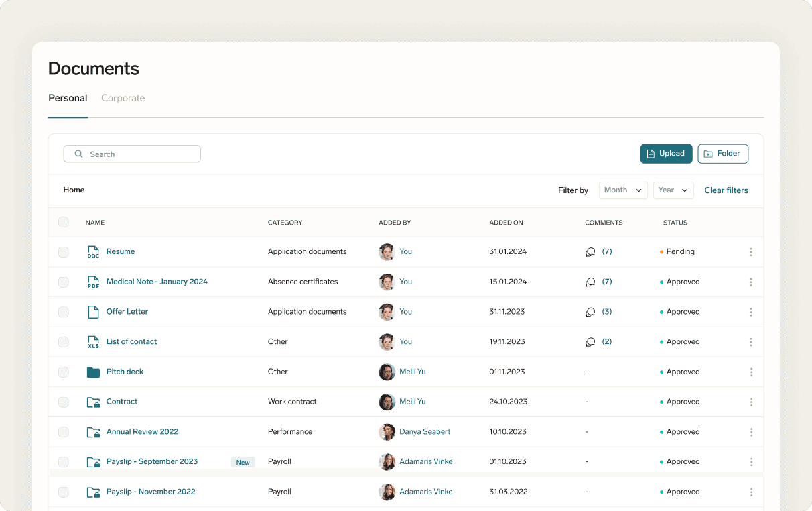Click locked folder icon beside Payslip - September 2023
The width and height of the screenshot is (812, 511).
pyautogui.click(x=93, y=461)
